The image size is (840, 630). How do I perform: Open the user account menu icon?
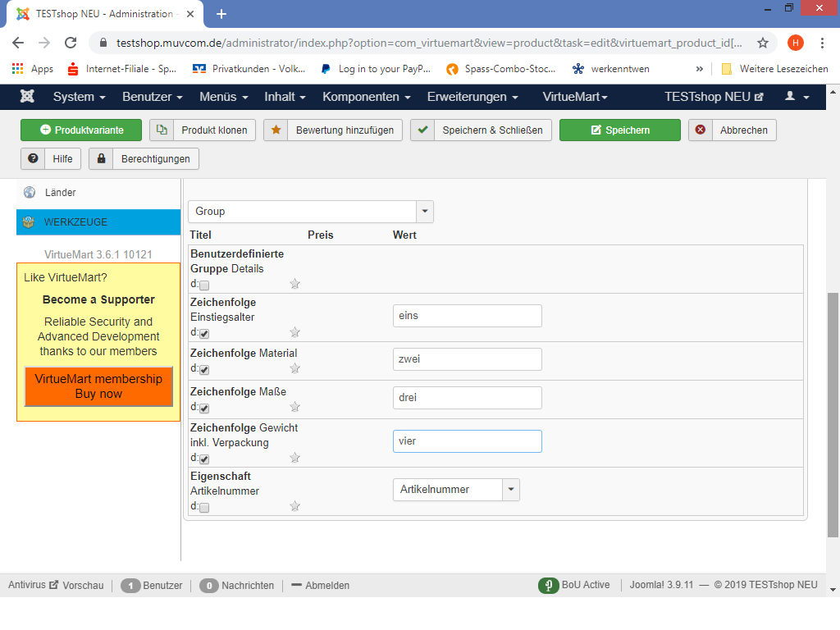797,97
